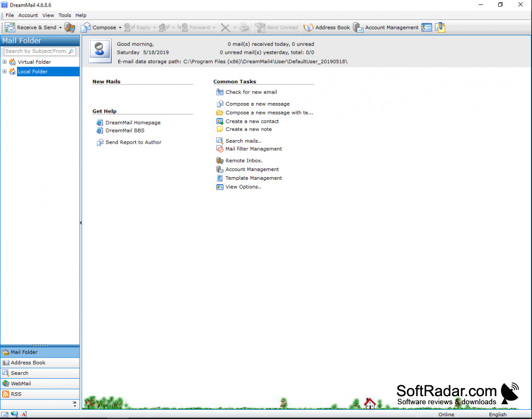The width and height of the screenshot is (532, 419).
Task: Click the Reply toolbar button
Action: [137, 27]
